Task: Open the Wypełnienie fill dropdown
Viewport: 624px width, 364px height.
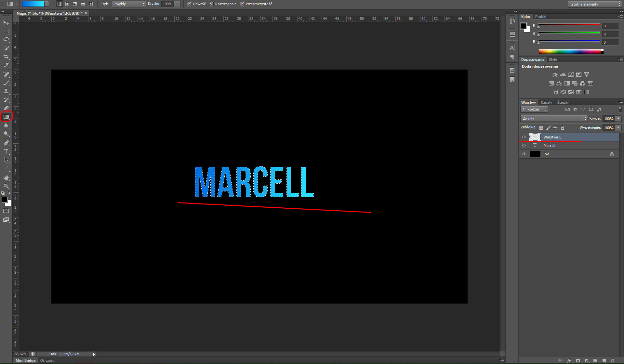Action: click(618, 128)
